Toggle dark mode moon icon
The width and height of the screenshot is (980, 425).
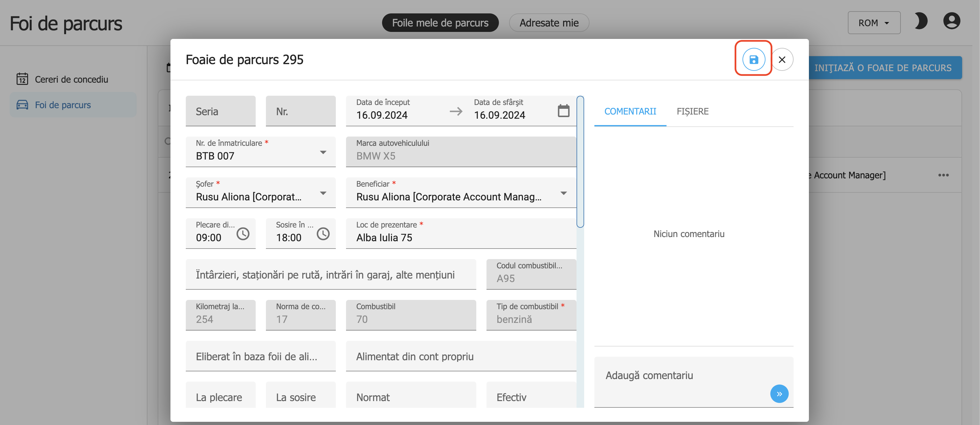tap(921, 21)
